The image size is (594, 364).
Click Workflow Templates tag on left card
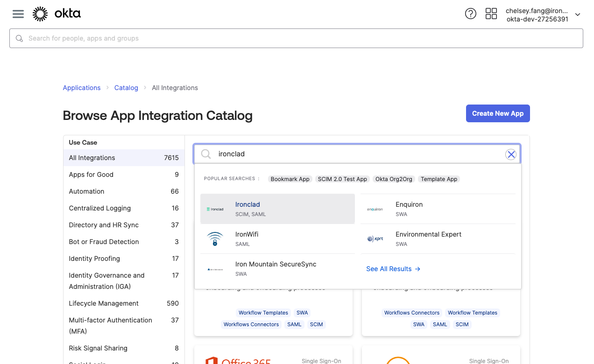(x=263, y=313)
